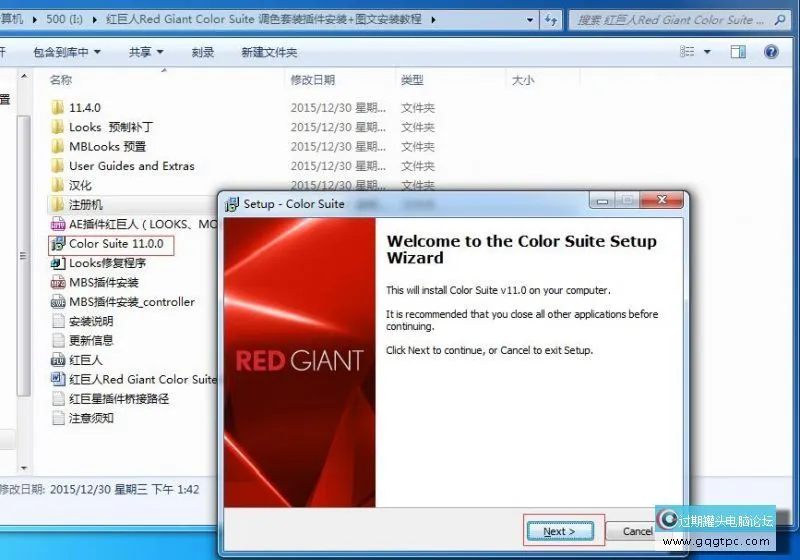800x560 pixels.
Task: Select the MBLooks 预置 folder icon
Action: [58, 146]
